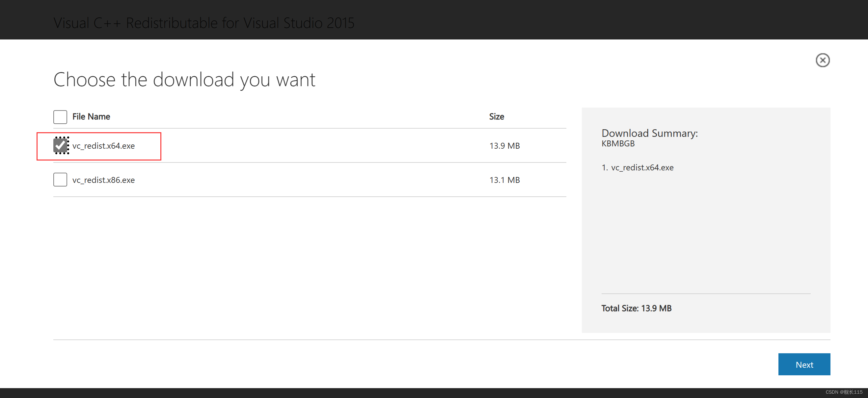Click the 13.9 MB size value in the list

coord(504,146)
